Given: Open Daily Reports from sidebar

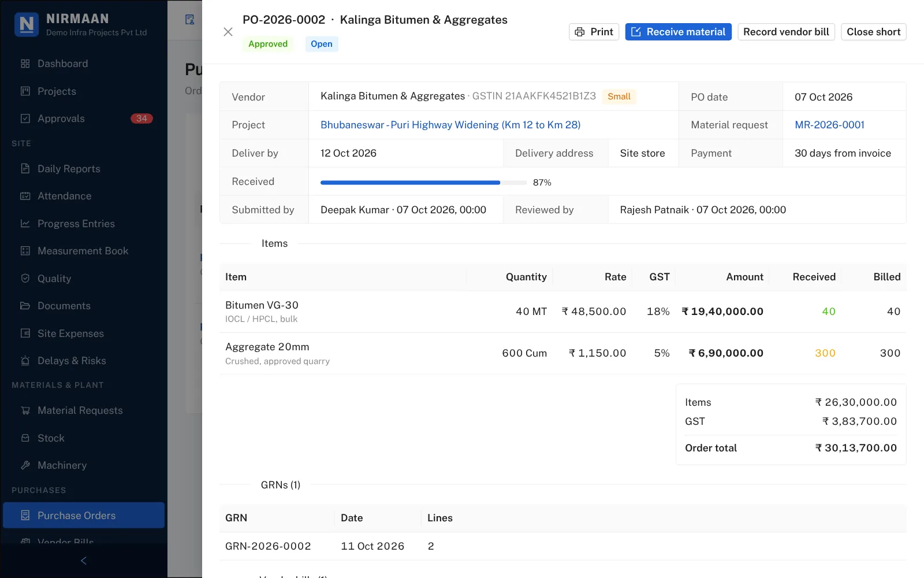Looking at the screenshot, I should click(x=84, y=169).
